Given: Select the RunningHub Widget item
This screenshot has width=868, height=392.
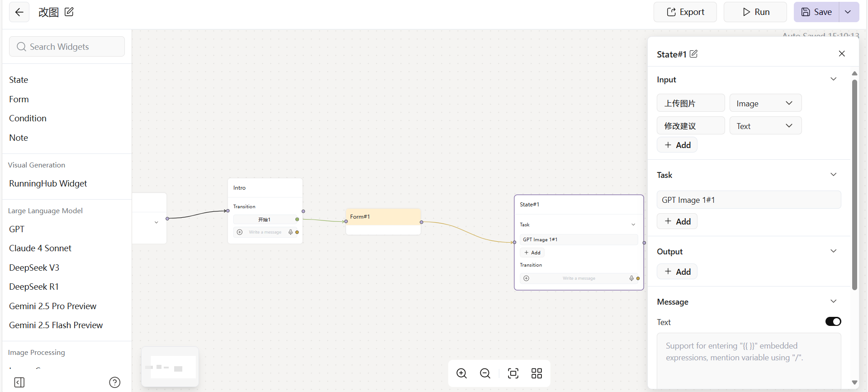Looking at the screenshot, I should (48, 183).
